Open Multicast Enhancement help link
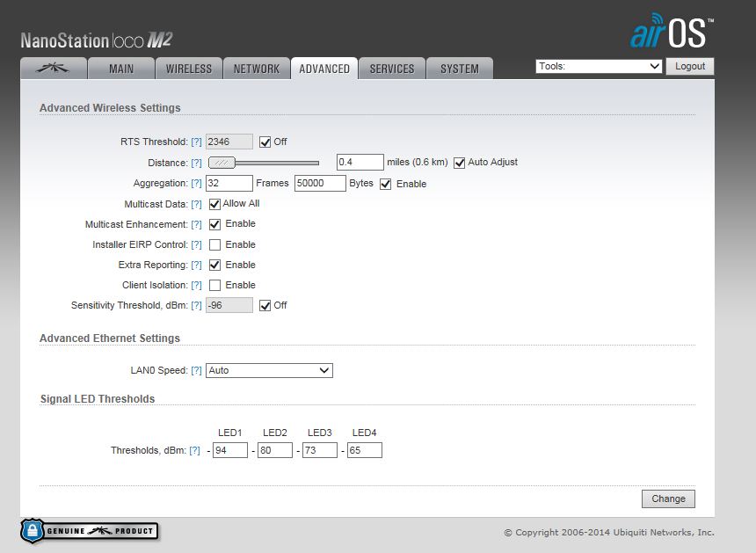The height and width of the screenshot is (553, 756). click(x=196, y=225)
